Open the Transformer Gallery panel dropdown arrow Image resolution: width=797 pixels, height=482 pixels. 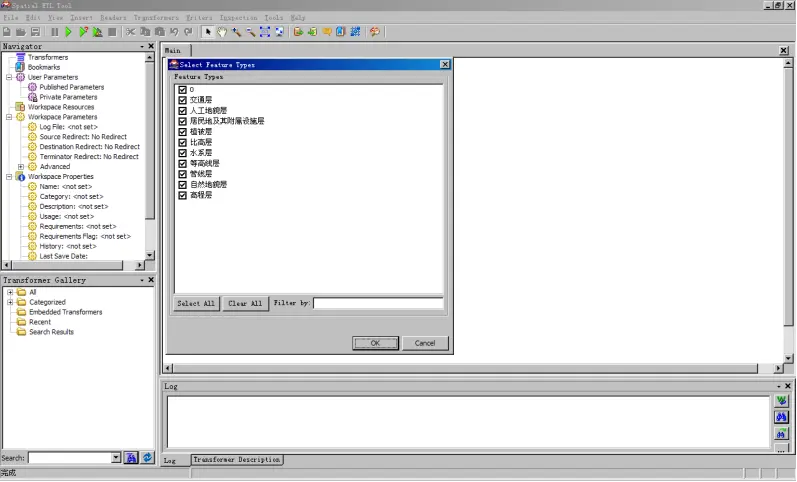coord(142,280)
